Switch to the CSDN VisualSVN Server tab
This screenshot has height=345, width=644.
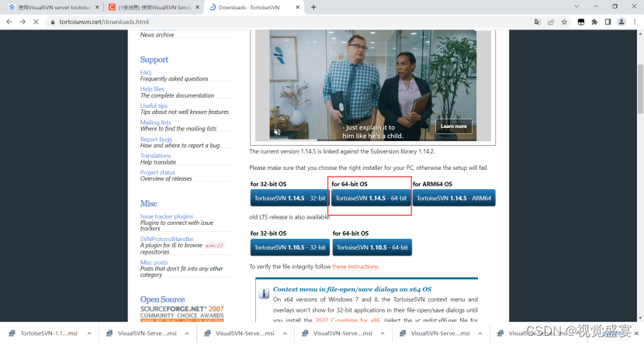pyautogui.click(x=154, y=7)
